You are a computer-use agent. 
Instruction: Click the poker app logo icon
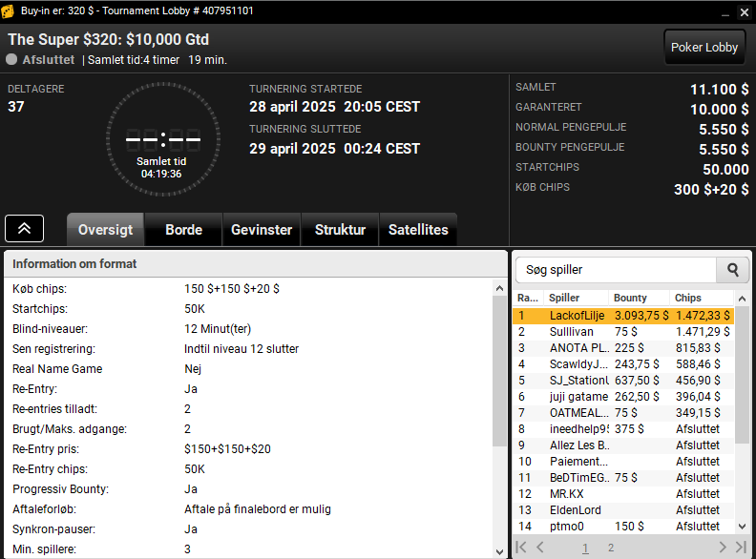[8, 11]
